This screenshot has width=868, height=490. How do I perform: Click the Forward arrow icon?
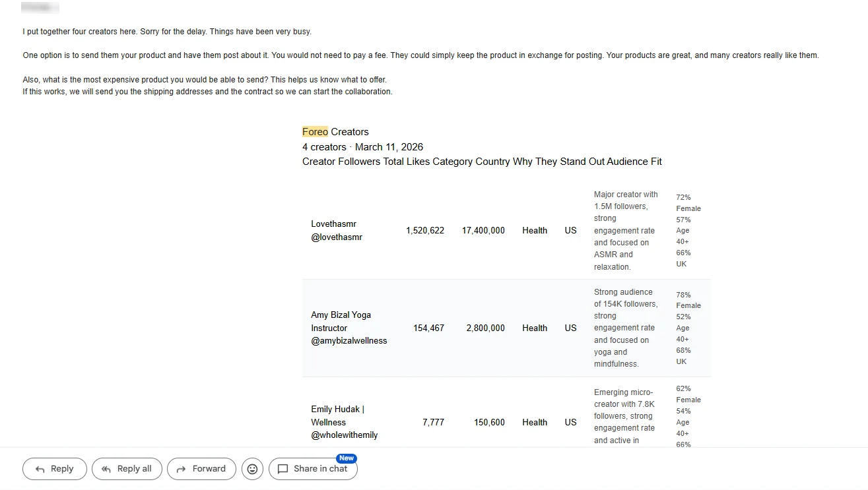pos(181,469)
